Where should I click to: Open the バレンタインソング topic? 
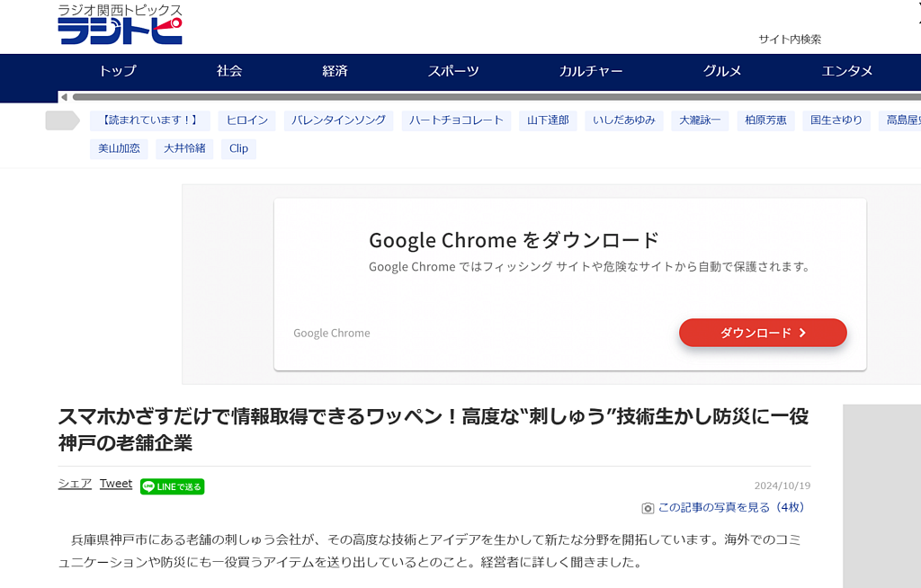338,120
